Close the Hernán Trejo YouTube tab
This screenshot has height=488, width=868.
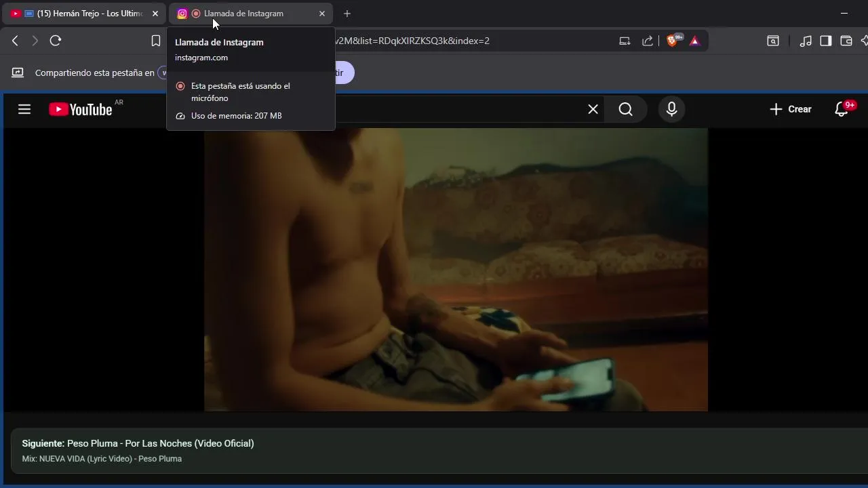155,14
